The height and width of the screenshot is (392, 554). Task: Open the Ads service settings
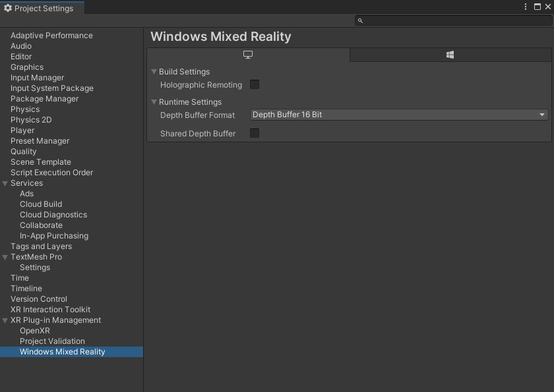point(26,194)
